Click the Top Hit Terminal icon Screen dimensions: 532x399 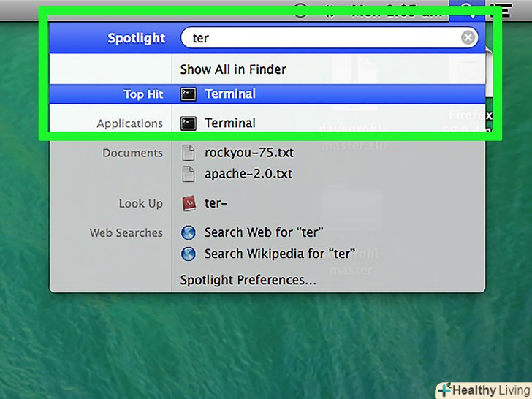click(189, 94)
